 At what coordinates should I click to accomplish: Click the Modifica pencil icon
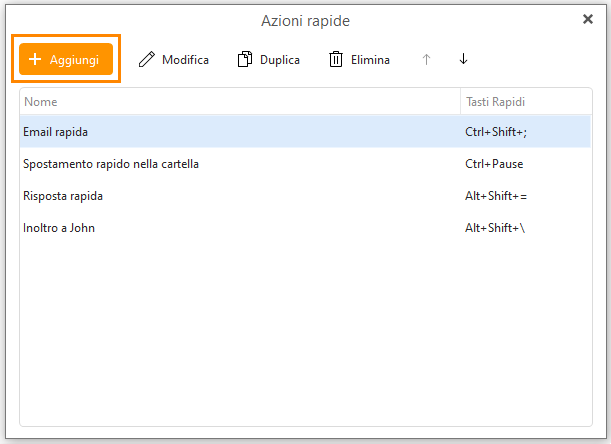pyautogui.click(x=147, y=59)
